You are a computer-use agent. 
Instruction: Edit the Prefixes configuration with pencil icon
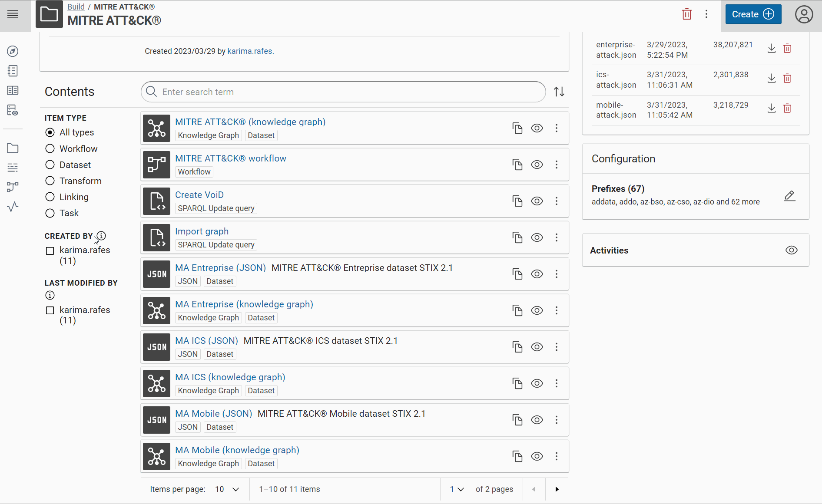tap(789, 196)
